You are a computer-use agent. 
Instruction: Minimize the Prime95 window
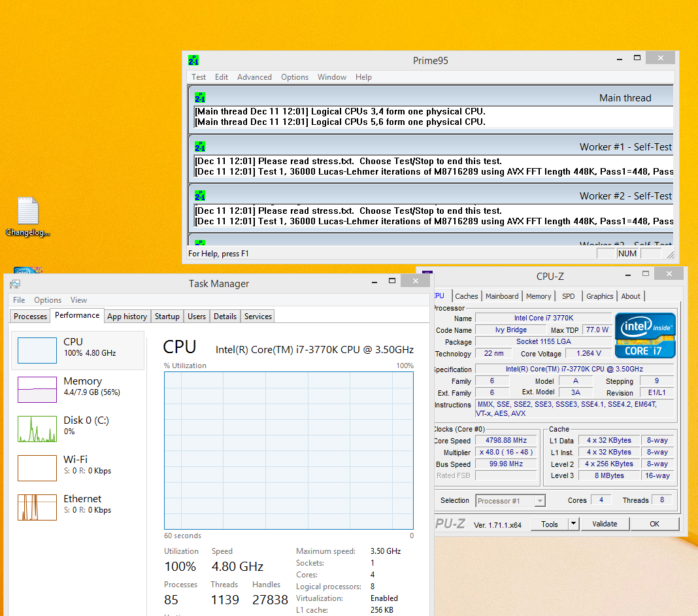[x=619, y=58]
